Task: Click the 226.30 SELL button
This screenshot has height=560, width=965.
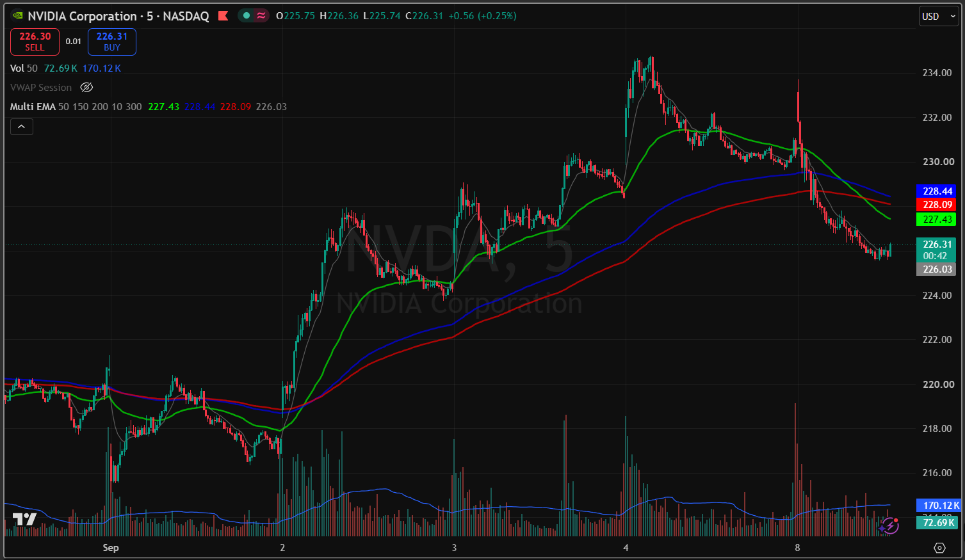Action: (x=35, y=42)
